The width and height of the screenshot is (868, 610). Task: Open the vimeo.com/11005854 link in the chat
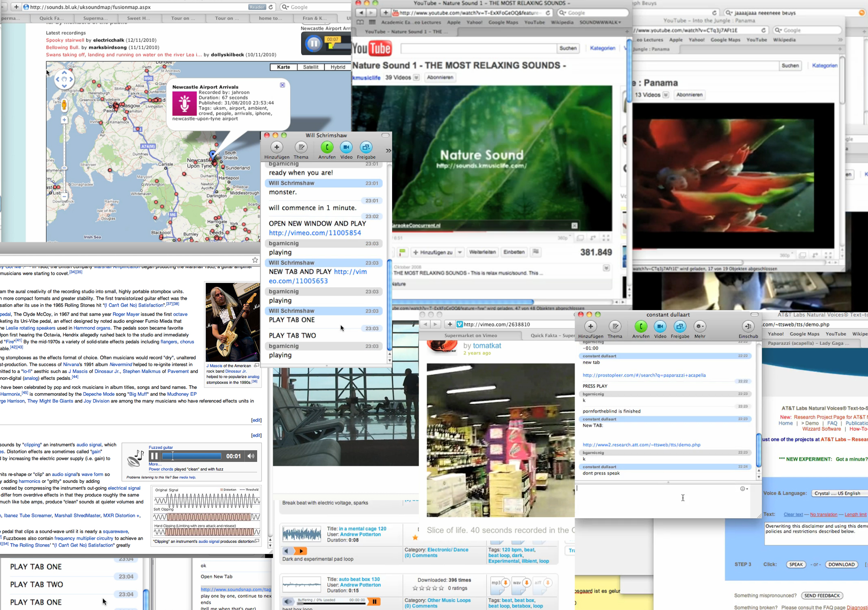315,233
